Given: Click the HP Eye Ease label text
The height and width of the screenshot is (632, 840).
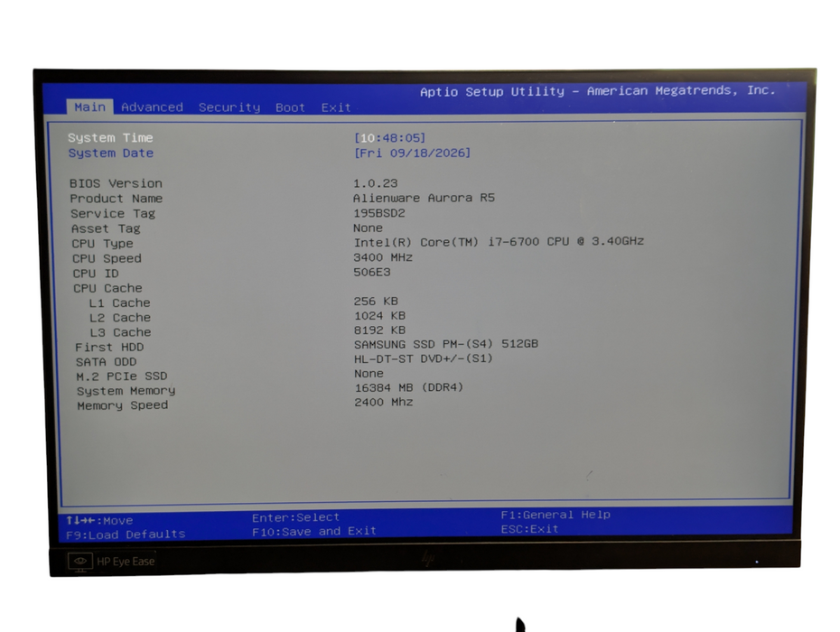Looking at the screenshot, I should pos(126,562).
